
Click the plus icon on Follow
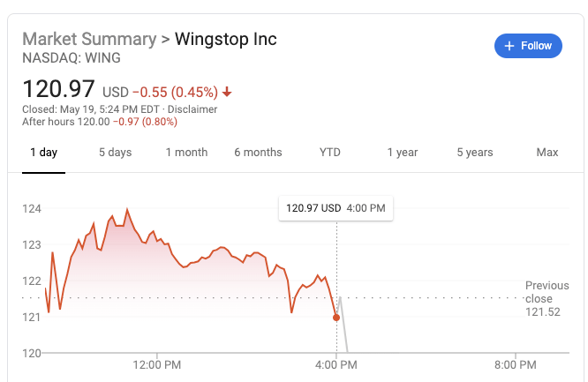(509, 46)
